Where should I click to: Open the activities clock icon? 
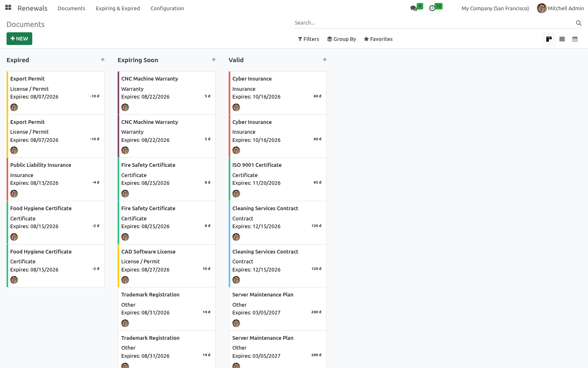(432, 8)
